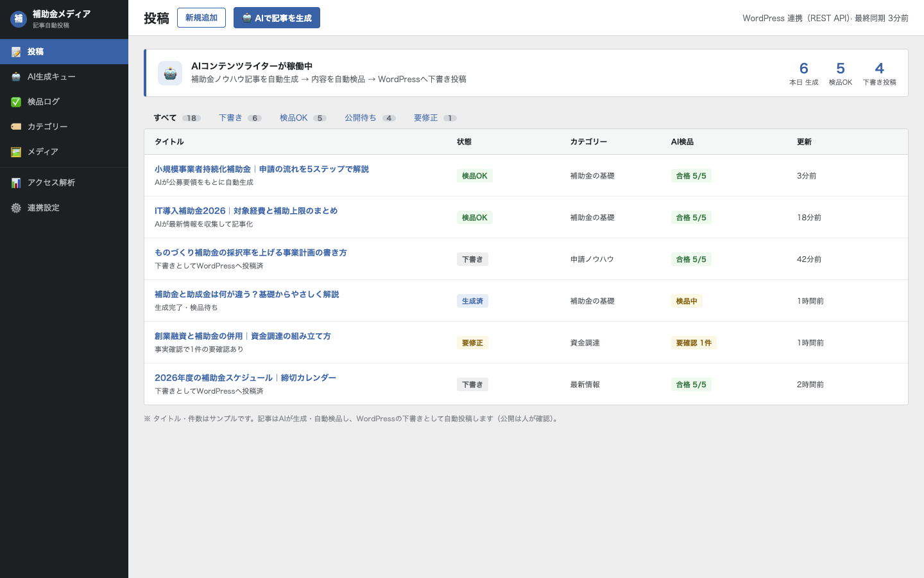Select the 検品OK 5 filter tab
The image size is (924, 578).
[303, 118]
